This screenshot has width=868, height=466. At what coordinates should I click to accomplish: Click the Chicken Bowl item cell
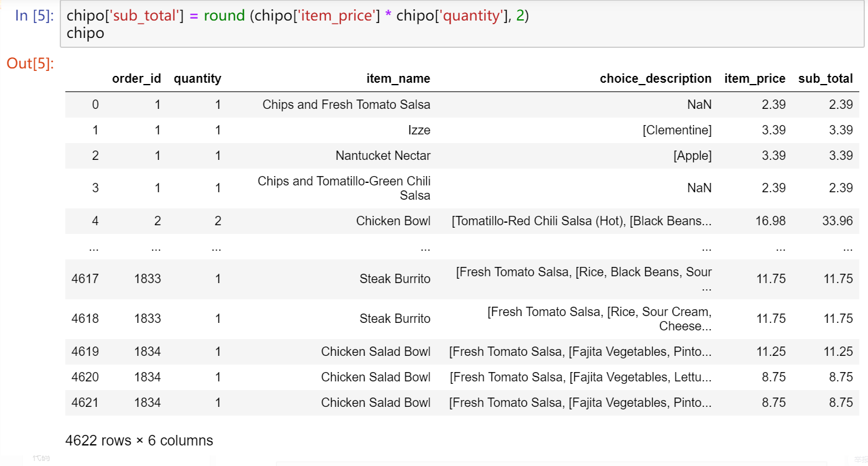click(x=393, y=221)
